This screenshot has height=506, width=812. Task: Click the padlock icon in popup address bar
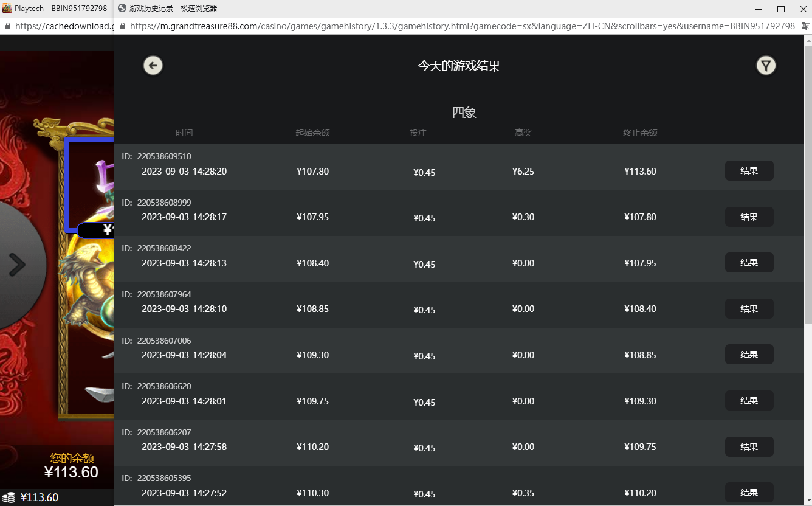click(x=123, y=26)
